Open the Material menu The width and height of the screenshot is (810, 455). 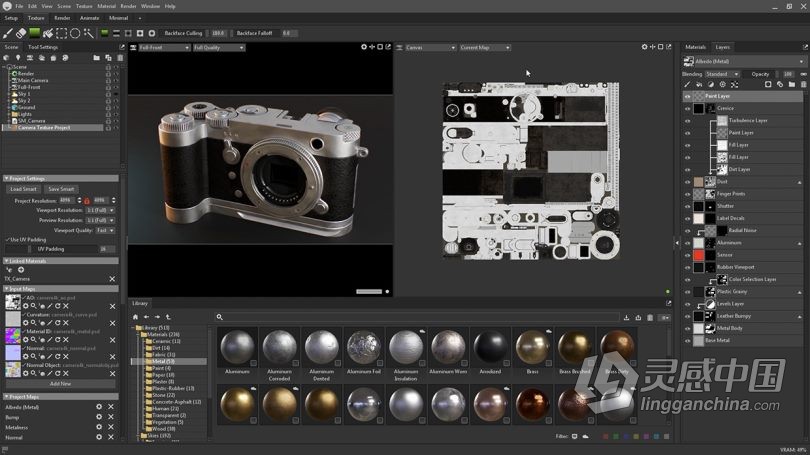106,6
